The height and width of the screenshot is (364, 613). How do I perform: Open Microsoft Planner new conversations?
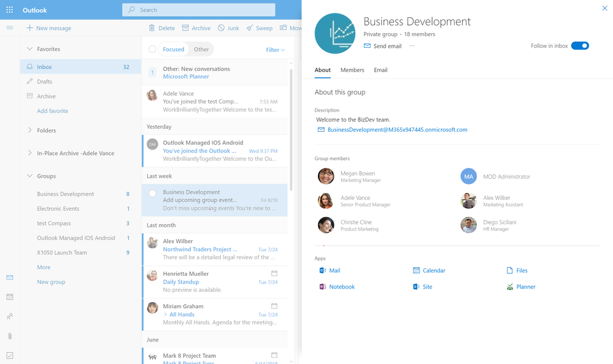pyautogui.click(x=215, y=73)
